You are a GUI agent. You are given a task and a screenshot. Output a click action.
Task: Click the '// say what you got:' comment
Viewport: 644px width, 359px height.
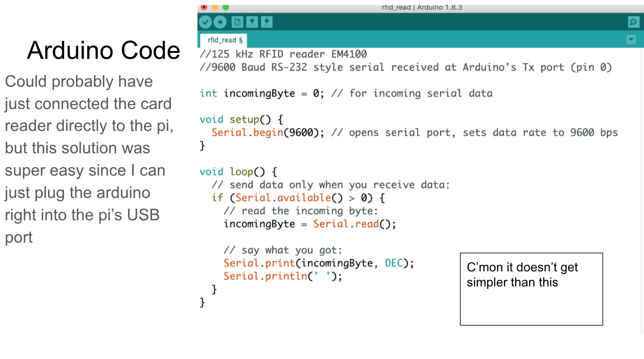[x=283, y=250]
